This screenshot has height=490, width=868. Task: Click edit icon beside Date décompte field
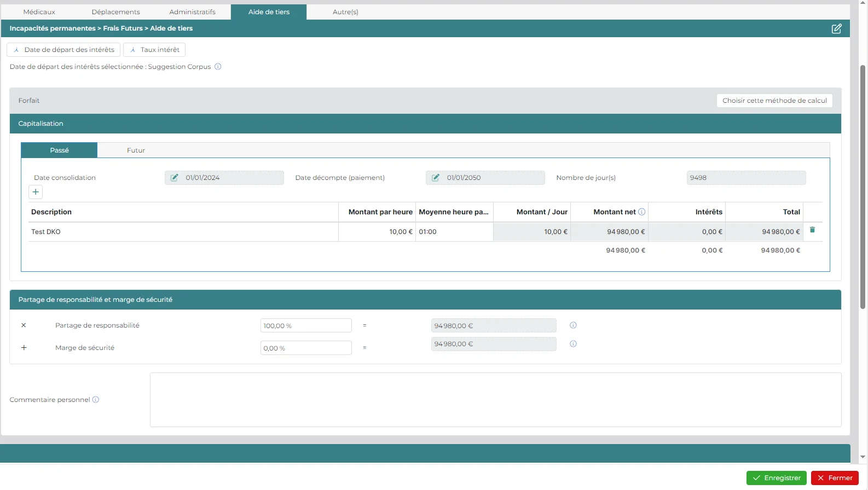[436, 178]
